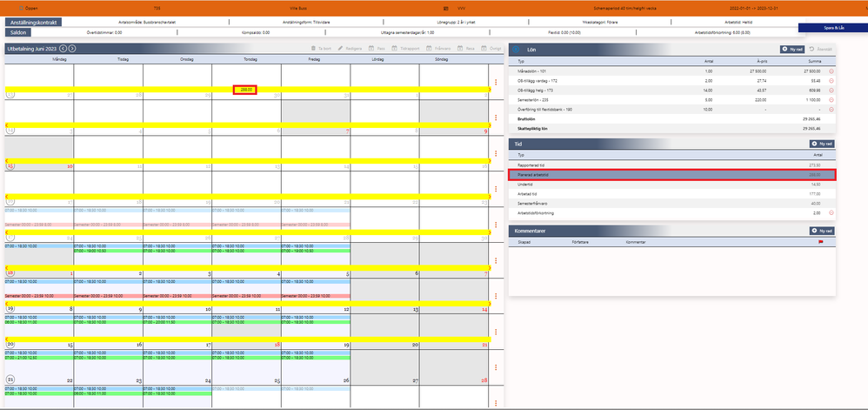Open three-dot menu for week 20 row

496,332
